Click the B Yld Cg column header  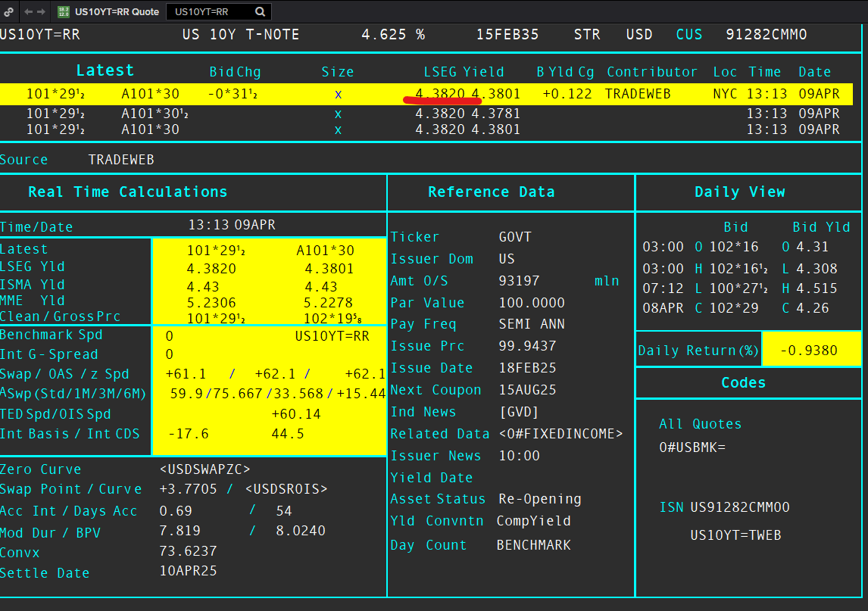click(x=565, y=72)
